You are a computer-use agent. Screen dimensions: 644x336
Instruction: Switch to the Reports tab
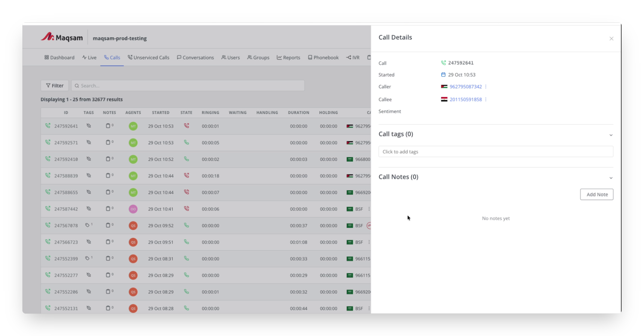tap(288, 57)
